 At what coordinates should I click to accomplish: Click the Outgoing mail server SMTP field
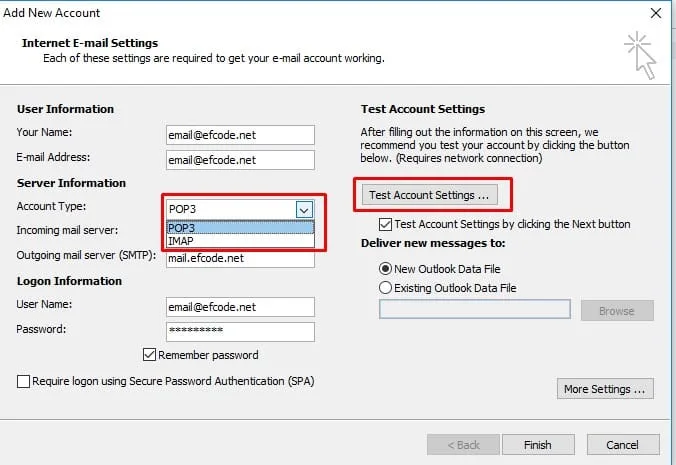tap(240, 258)
